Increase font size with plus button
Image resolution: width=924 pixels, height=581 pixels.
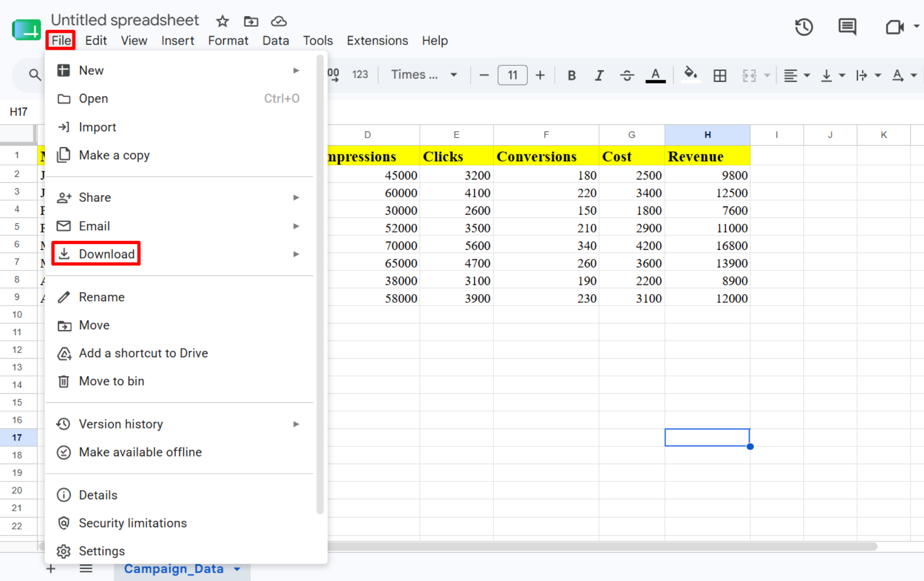tap(540, 75)
